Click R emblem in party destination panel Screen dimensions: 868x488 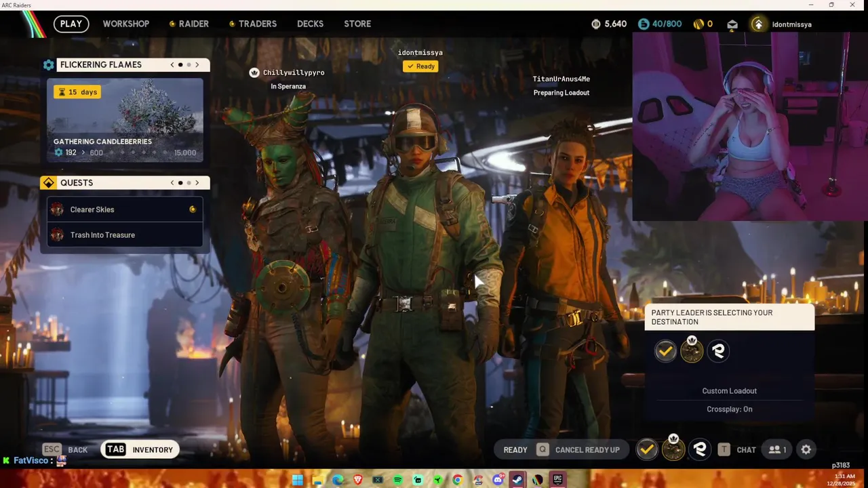point(718,351)
